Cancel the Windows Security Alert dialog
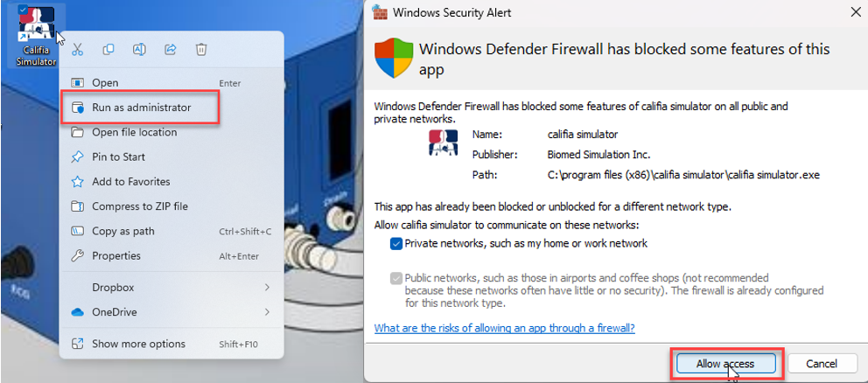Image resolution: width=868 pixels, height=383 pixels. (x=821, y=364)
